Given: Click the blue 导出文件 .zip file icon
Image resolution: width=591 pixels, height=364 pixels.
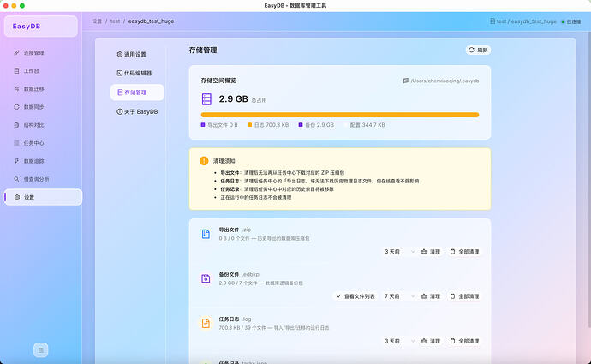Looking at the screenshot, I should coord(206,234).
